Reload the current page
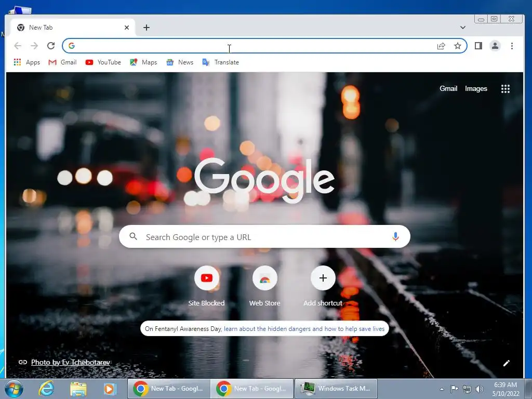Screen dimensions: 532x399 (51, 46)
